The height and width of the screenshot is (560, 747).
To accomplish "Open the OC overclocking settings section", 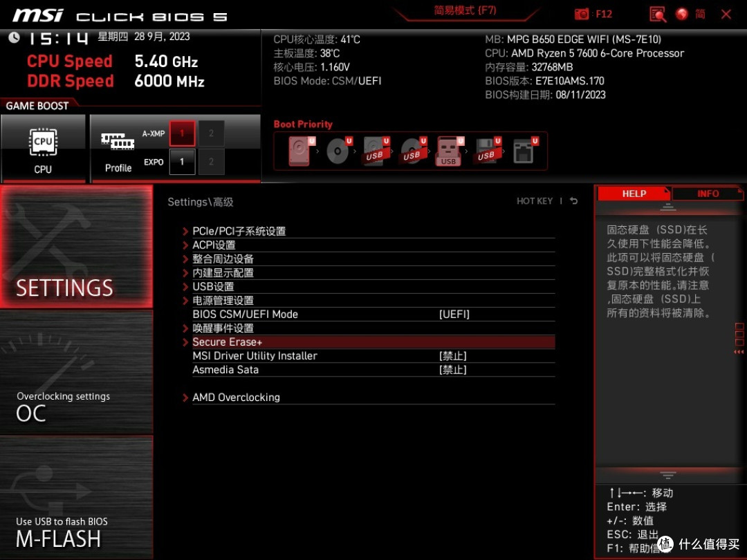I will coord(76,373).
